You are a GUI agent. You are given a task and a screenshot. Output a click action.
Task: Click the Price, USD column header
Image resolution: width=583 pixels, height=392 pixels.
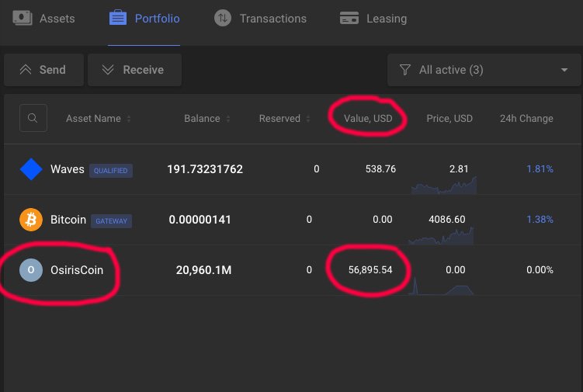tap(449, 119)
